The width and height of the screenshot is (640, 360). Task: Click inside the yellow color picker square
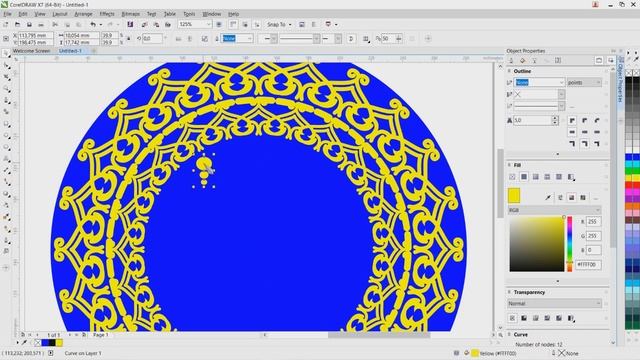[x=536, y=244]
